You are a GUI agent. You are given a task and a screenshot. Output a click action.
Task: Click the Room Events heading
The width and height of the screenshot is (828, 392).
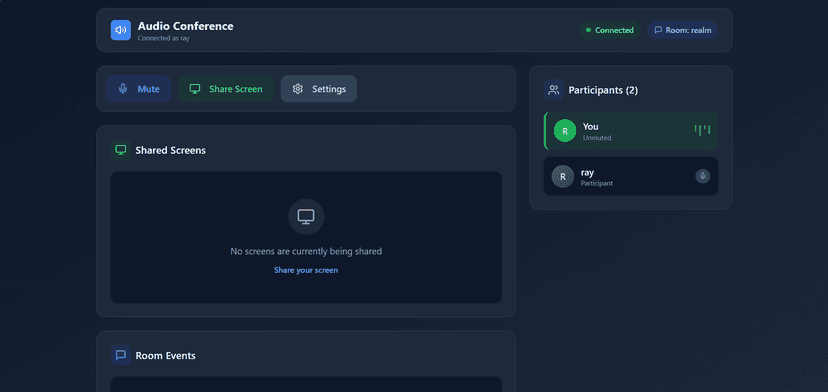(165, 356)
